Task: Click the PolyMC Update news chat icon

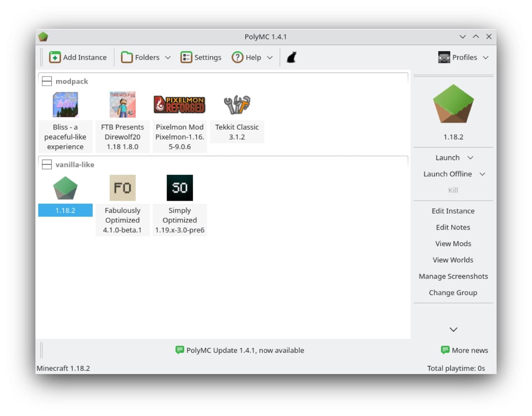Action: (180, 350)
